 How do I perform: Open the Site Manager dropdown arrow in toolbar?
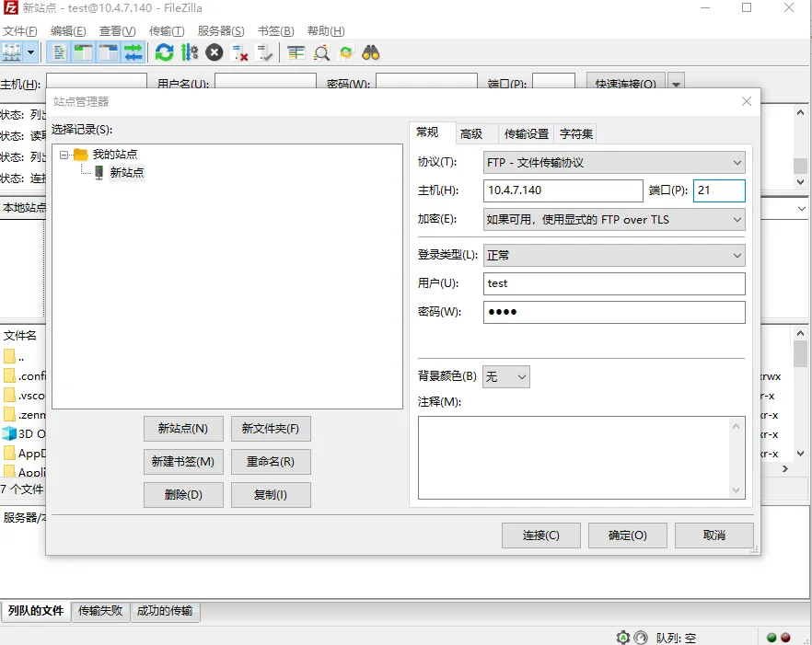point(31,52)
